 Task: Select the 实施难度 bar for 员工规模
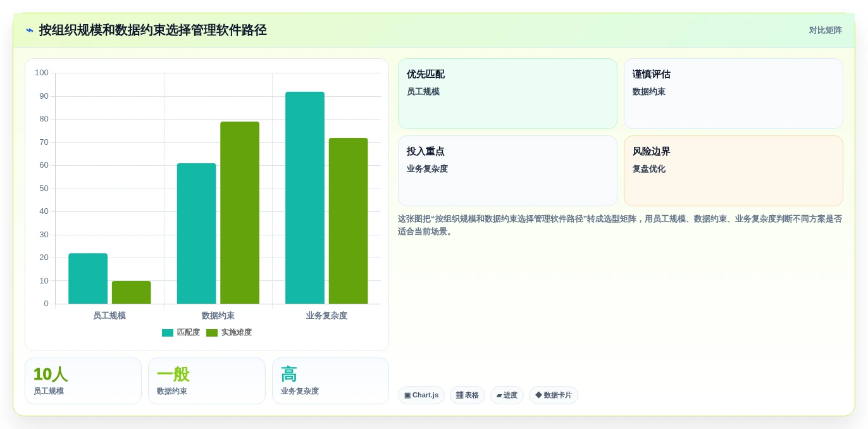[131, 292]
